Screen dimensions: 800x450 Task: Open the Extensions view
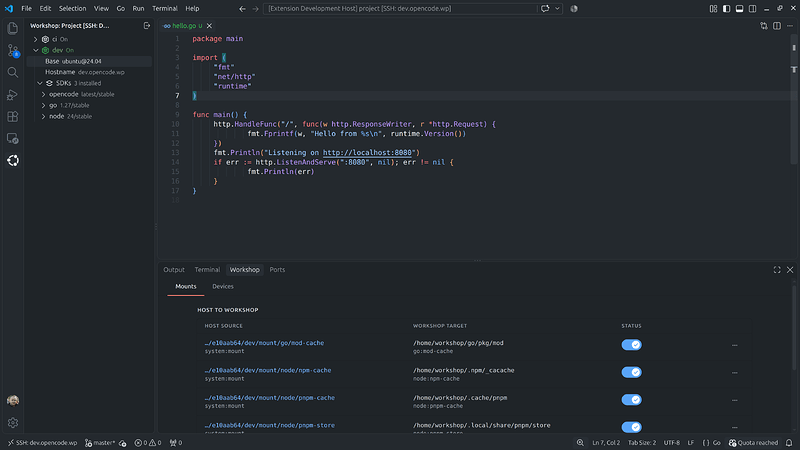[x=13, y=116]
